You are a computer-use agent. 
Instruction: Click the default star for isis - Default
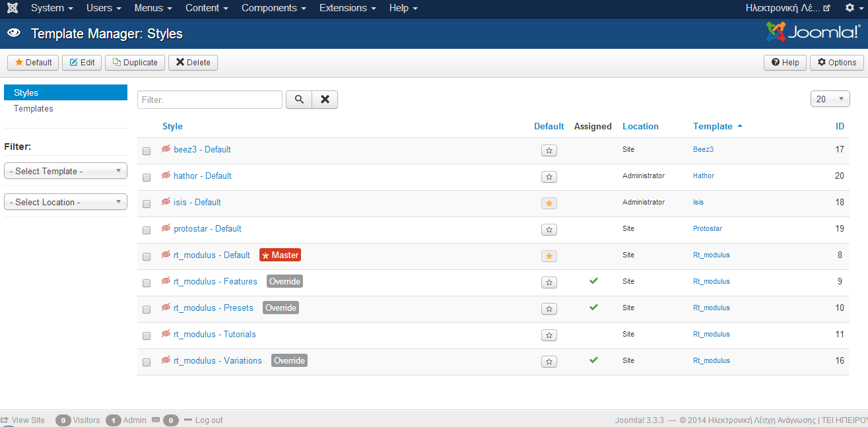tap(549, 203)
